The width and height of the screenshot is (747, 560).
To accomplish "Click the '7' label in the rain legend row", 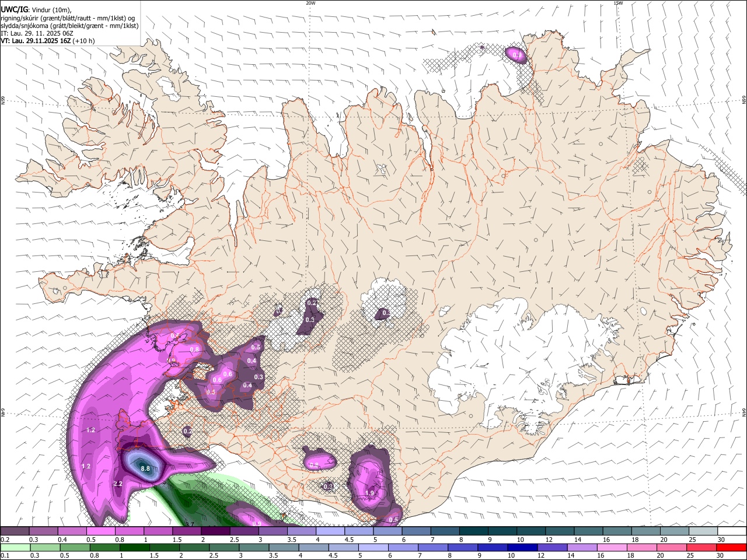I will 421,556.
